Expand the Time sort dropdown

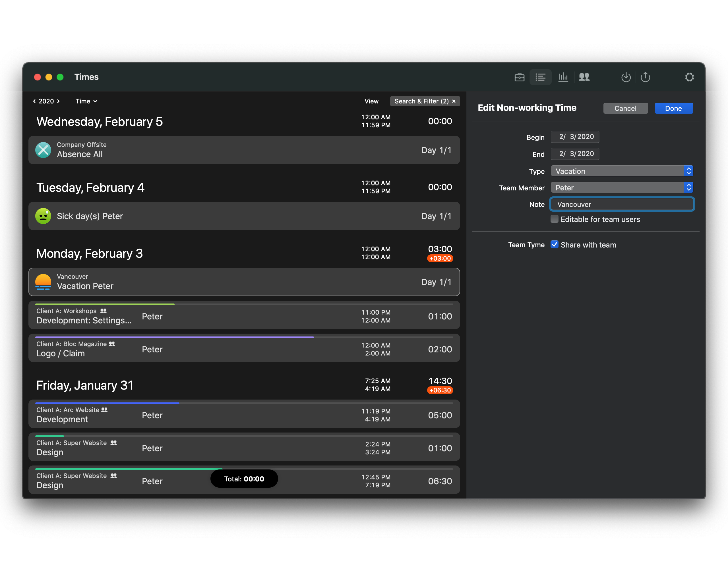(x=86, y=101)
